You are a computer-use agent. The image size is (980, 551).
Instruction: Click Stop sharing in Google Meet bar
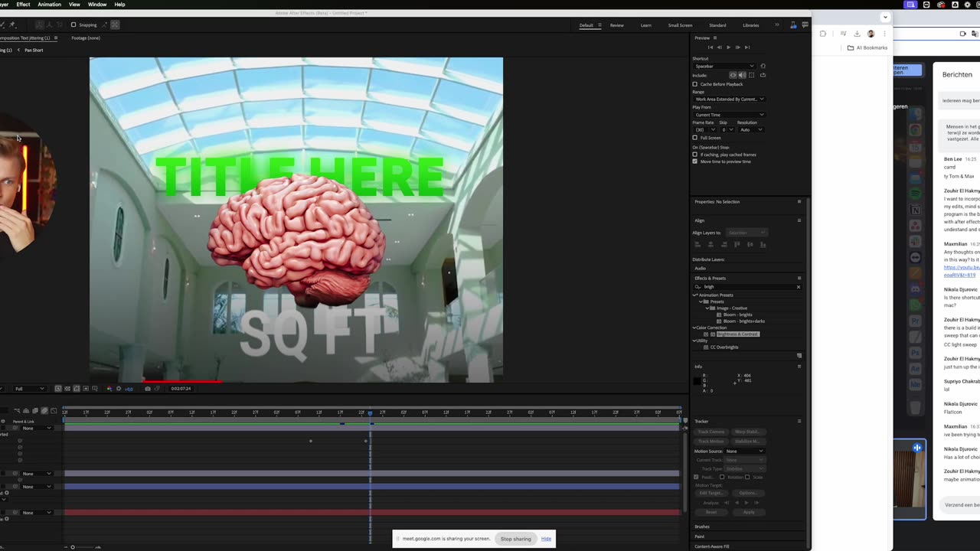coord(515,539)
